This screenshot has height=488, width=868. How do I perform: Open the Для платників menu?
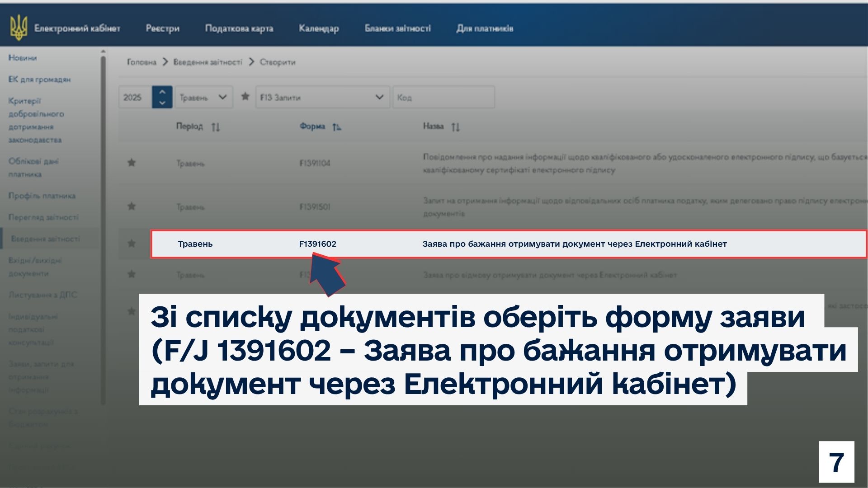485,28
